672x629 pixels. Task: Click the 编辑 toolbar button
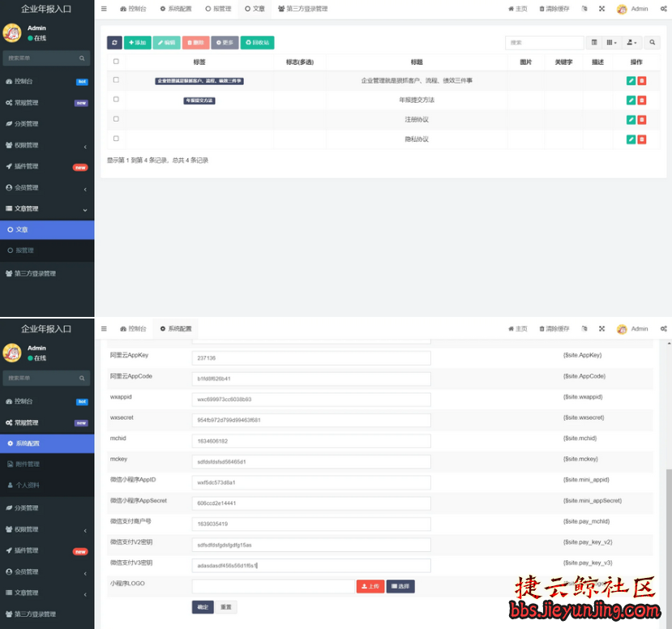point(167,42)
